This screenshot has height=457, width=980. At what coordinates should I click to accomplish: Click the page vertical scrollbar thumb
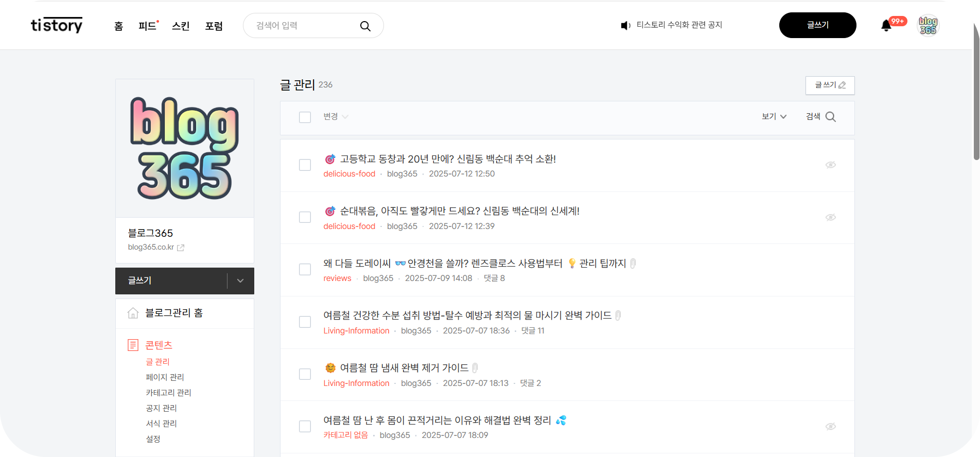pos(976,91)
